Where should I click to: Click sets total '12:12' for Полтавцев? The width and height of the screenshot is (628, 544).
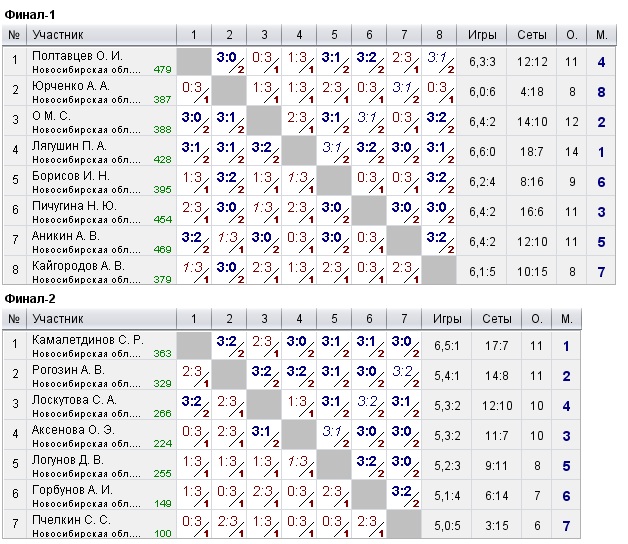pos(531,62)
